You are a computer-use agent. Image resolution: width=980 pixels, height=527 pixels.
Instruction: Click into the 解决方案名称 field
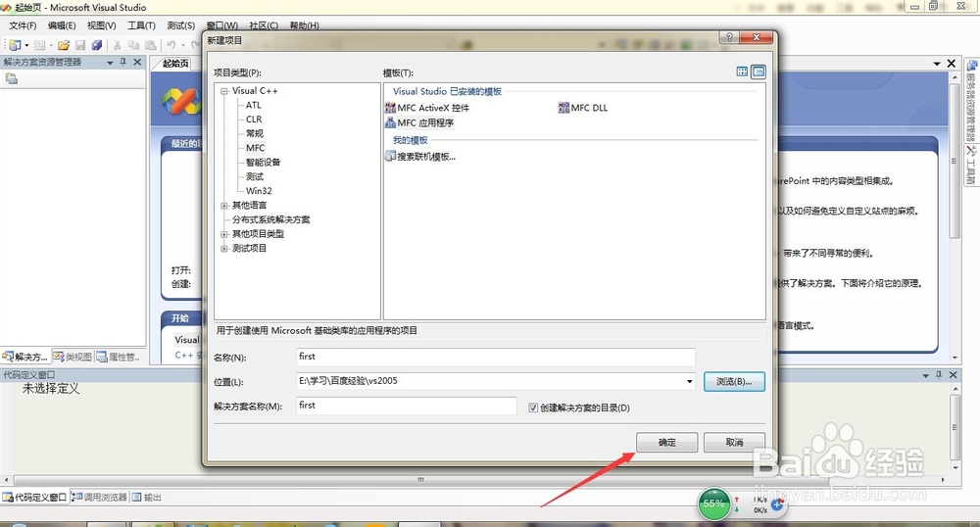407,406
